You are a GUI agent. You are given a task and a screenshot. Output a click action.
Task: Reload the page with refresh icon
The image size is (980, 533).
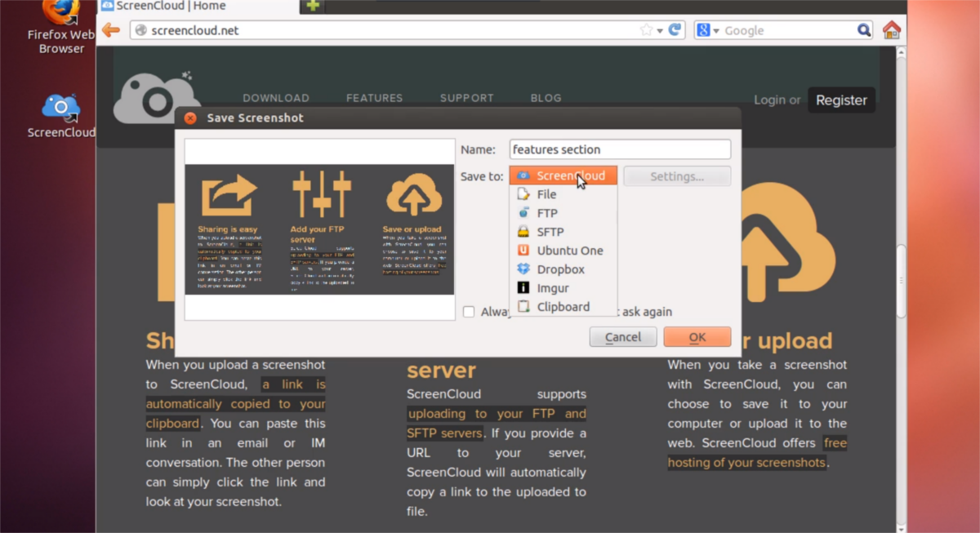[675, 30]
